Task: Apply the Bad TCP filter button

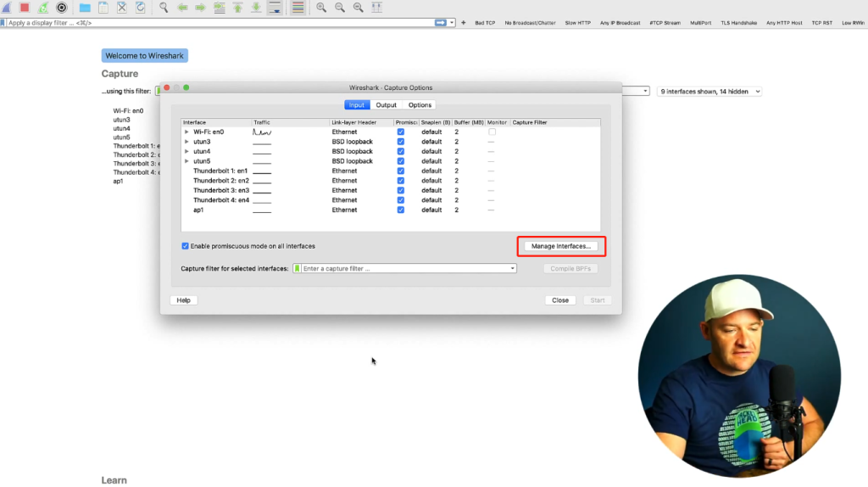Action: click(x=485, y=23)
